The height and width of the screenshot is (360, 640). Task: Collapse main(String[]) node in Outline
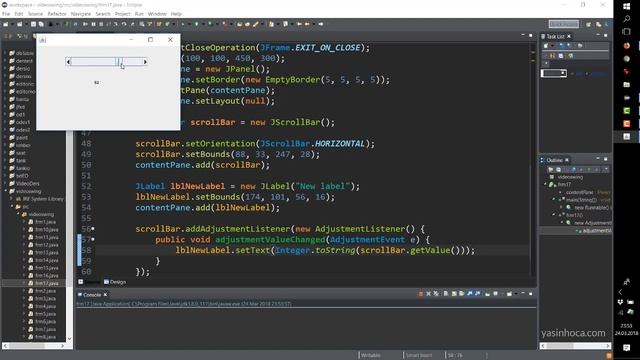click(554, 200)
